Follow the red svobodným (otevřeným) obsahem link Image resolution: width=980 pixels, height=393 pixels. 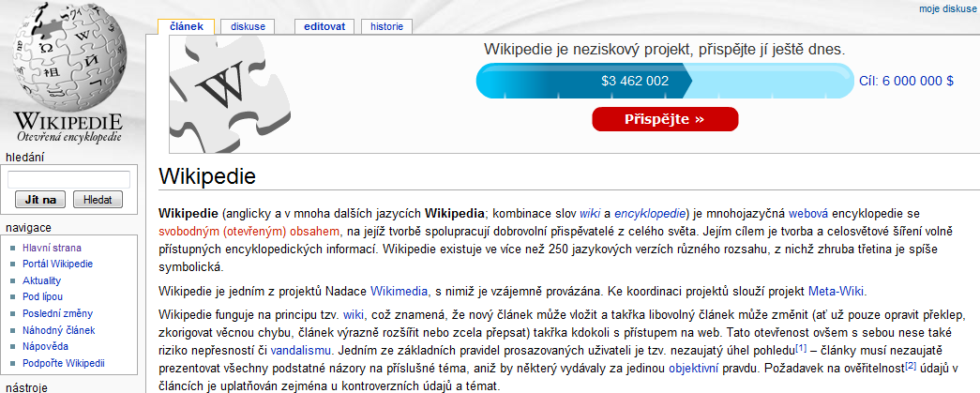coord(250,231)
